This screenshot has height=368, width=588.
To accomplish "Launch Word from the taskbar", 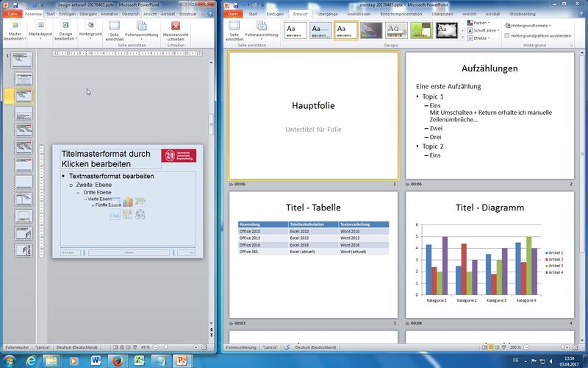I will tap(96, 360).
